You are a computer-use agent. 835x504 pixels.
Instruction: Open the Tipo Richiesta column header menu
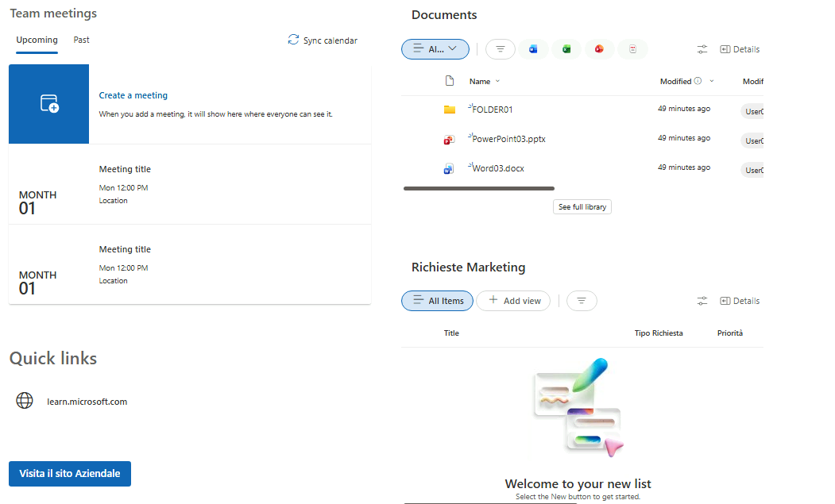point(658,333)
